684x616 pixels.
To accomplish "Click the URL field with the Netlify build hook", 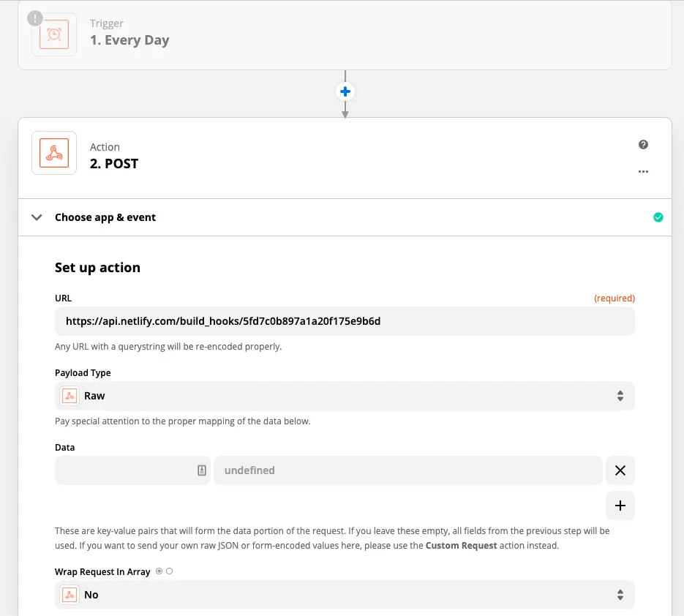I will 345,321.
